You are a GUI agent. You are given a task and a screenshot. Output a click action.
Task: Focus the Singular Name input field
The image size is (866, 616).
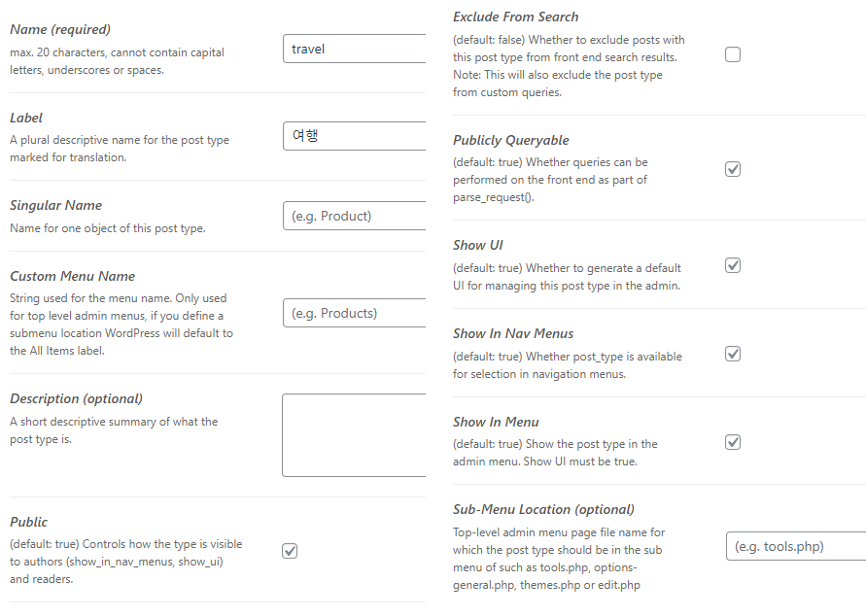click(354, 216)
